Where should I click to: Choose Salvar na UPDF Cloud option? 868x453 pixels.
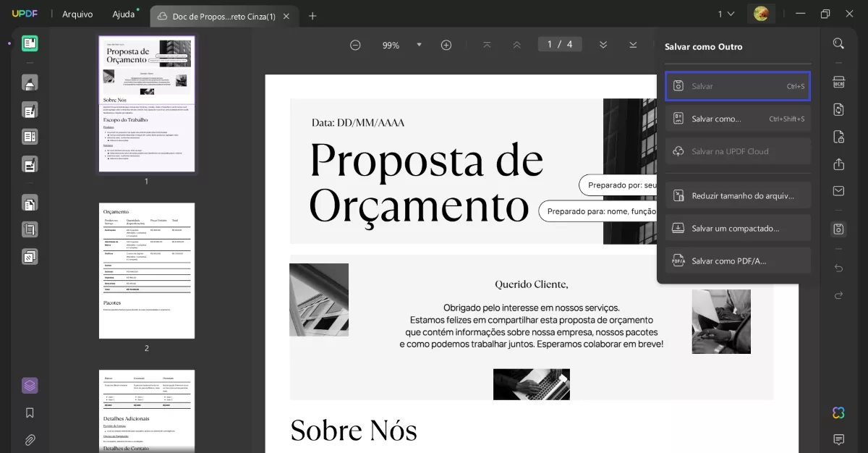[x=738, y=151]
